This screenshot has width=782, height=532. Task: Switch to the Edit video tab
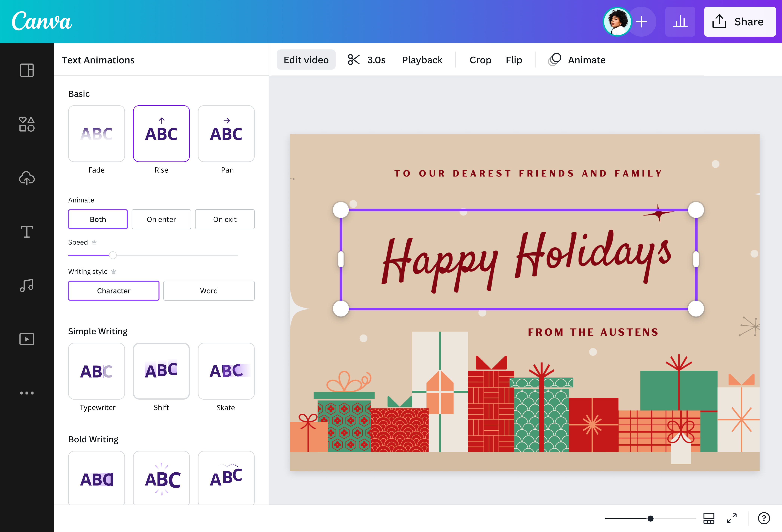306,60
